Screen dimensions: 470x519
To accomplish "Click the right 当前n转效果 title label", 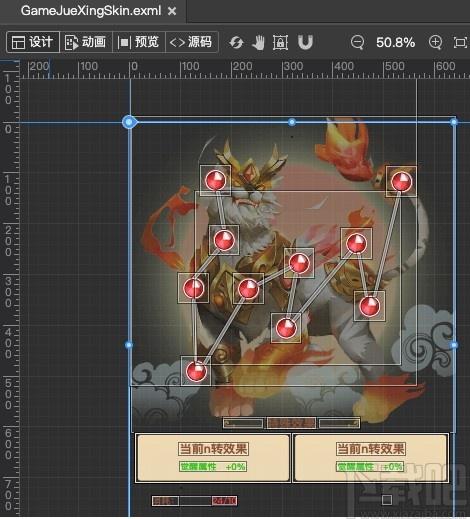I will pyautogui.click(x=370, y=449).
